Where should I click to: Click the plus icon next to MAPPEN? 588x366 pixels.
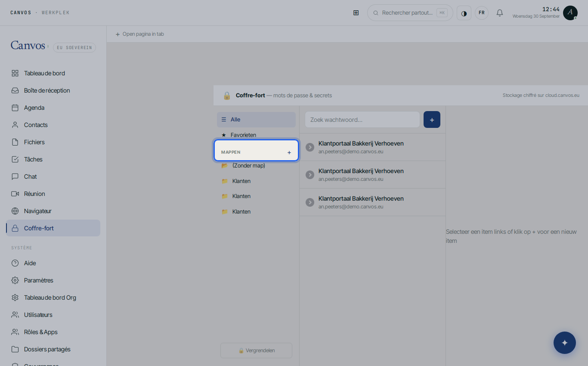(289, 152)
